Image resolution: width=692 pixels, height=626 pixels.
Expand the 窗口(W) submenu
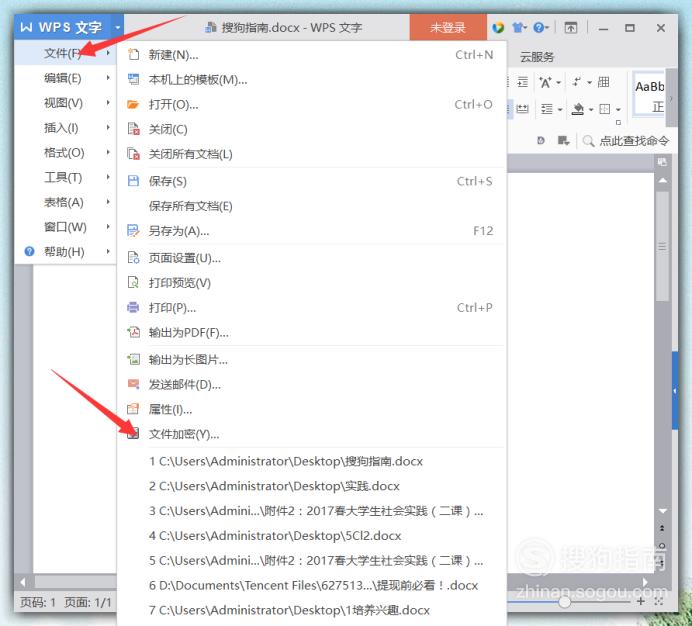(65, 227)
